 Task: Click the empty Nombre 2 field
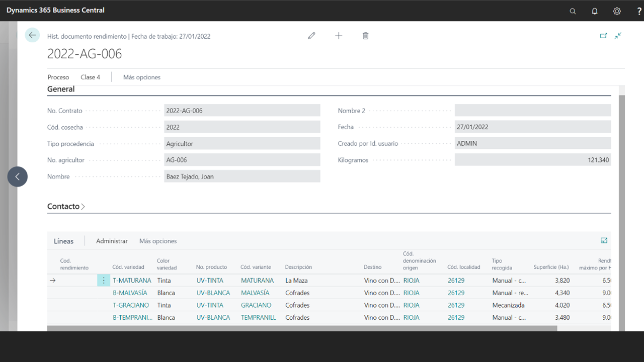point(533,111)
